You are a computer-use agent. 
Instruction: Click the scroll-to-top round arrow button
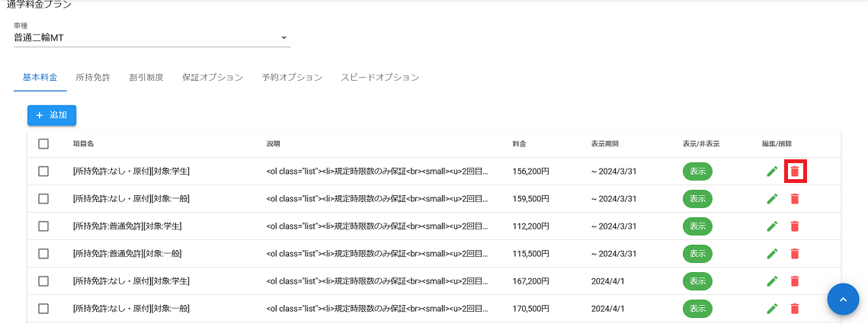click(x=843, y=300)
